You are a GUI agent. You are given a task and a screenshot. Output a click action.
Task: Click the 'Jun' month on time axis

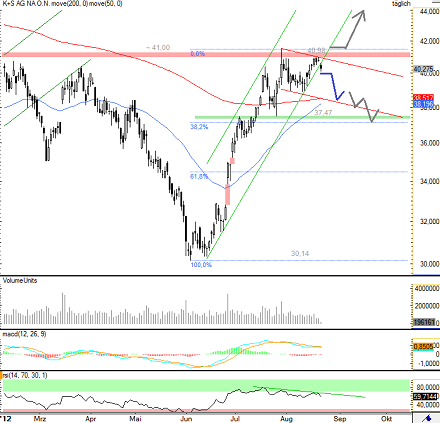coord(186,419)
